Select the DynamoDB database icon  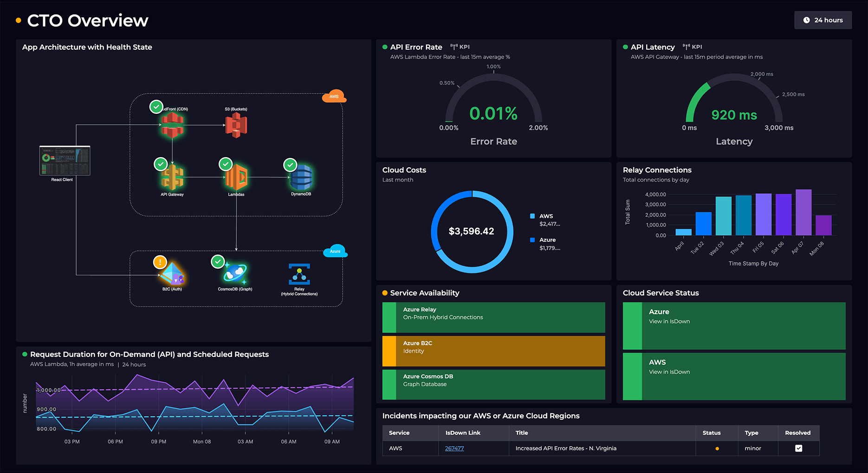click(x=301, y=177)
